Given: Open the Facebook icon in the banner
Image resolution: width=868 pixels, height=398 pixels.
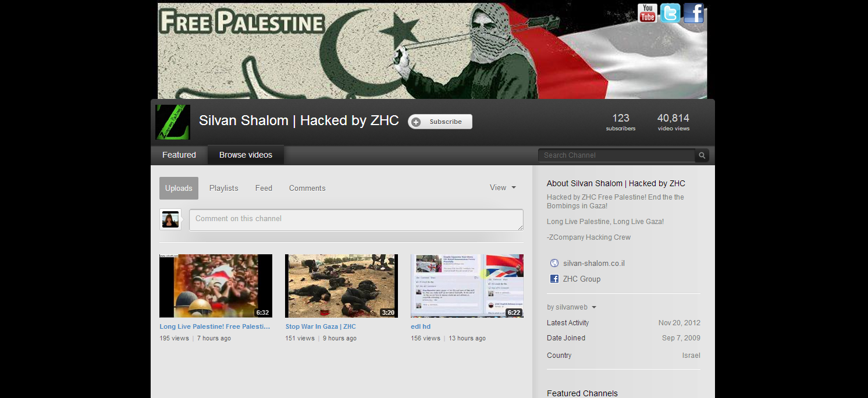Looking at the screenshot, I should pyautogui.click(x=693, y=13).
